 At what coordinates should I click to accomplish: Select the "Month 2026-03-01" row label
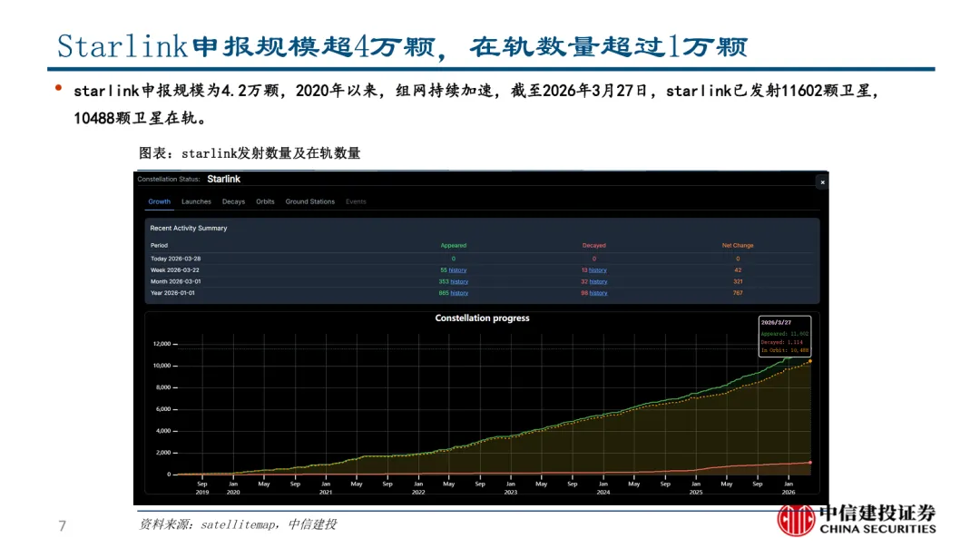pyautogui.click(x=176, y=282)
